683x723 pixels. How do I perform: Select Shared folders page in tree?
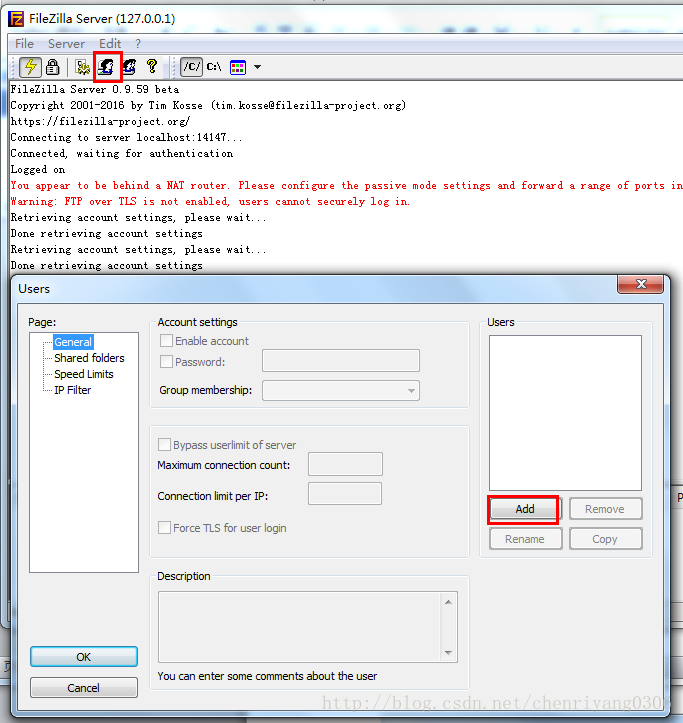[x=89, y=358]
